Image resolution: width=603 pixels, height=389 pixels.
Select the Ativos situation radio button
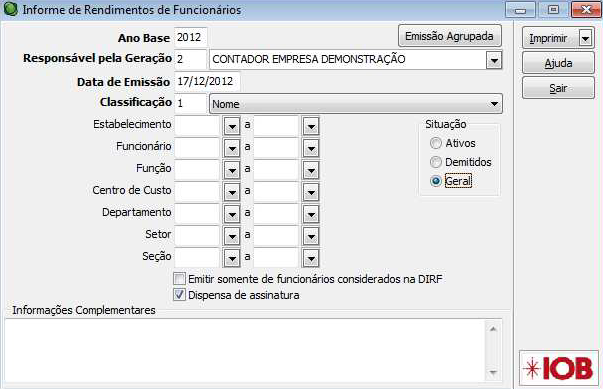[436, 143]
